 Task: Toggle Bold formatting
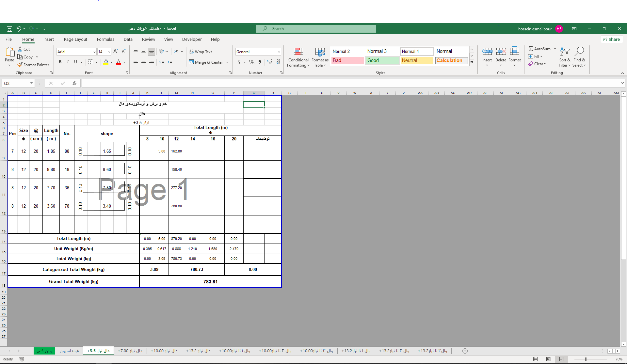(60, 62)
